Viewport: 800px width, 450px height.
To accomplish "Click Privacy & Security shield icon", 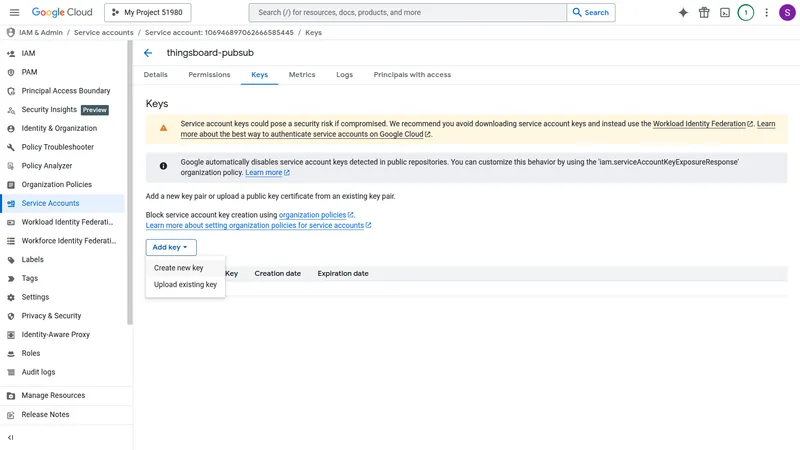I will [x=11, y=316].
